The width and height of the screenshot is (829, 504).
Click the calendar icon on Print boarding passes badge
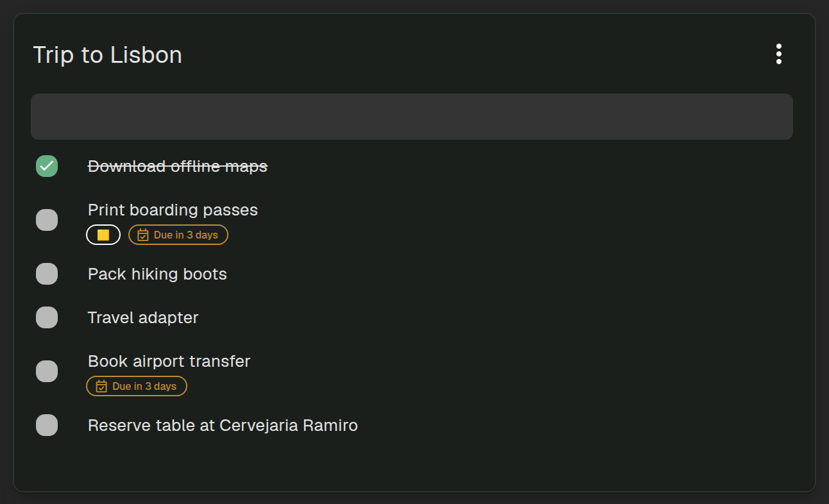(143, 235)
